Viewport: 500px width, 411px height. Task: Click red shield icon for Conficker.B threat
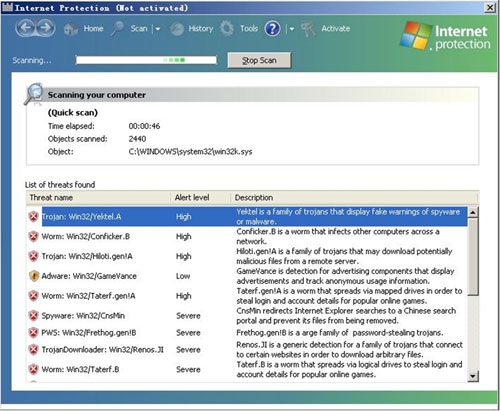33,236
